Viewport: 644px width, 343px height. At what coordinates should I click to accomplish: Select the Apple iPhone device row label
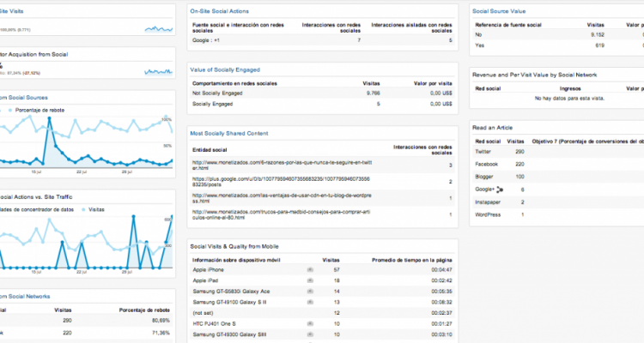coord(209,270)
